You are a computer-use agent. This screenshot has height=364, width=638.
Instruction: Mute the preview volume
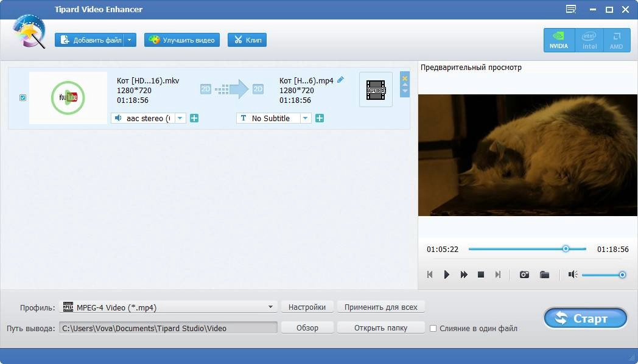click(x=572, y=275)
